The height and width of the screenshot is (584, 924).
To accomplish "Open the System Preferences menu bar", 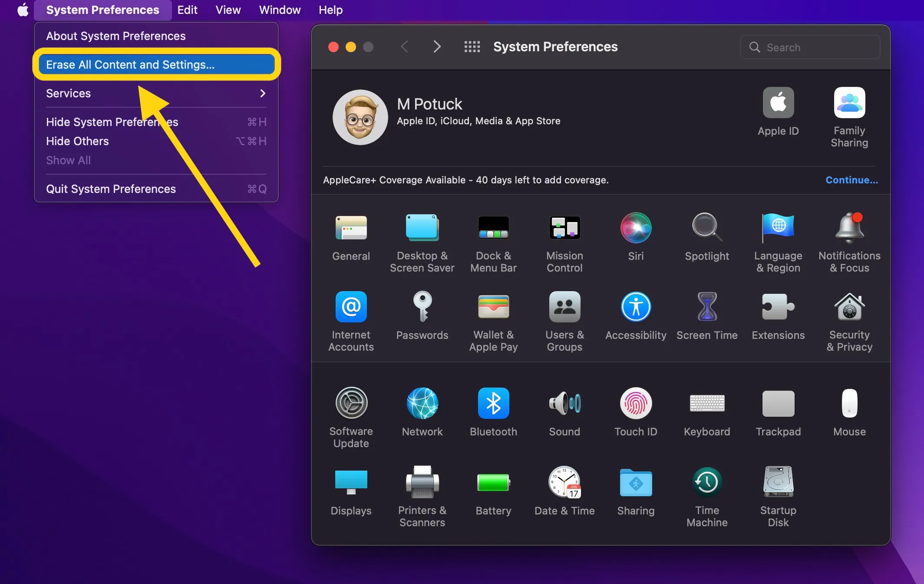I will pos(102,10).
